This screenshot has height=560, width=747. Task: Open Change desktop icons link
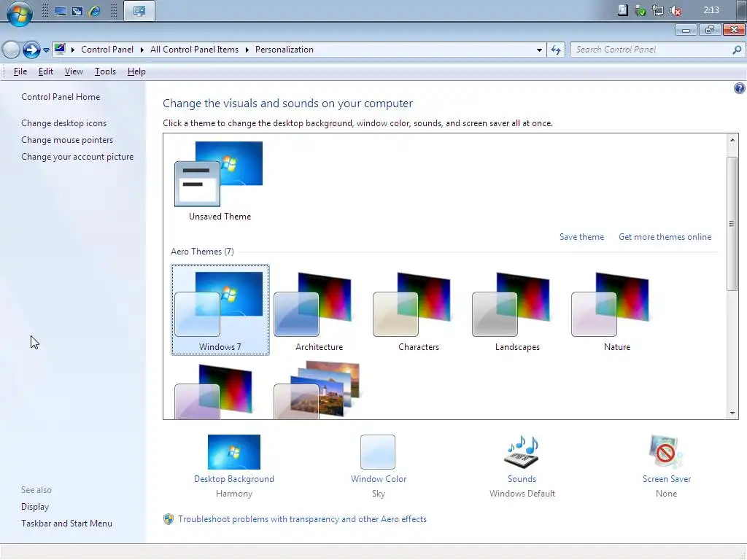pos(64,122)
